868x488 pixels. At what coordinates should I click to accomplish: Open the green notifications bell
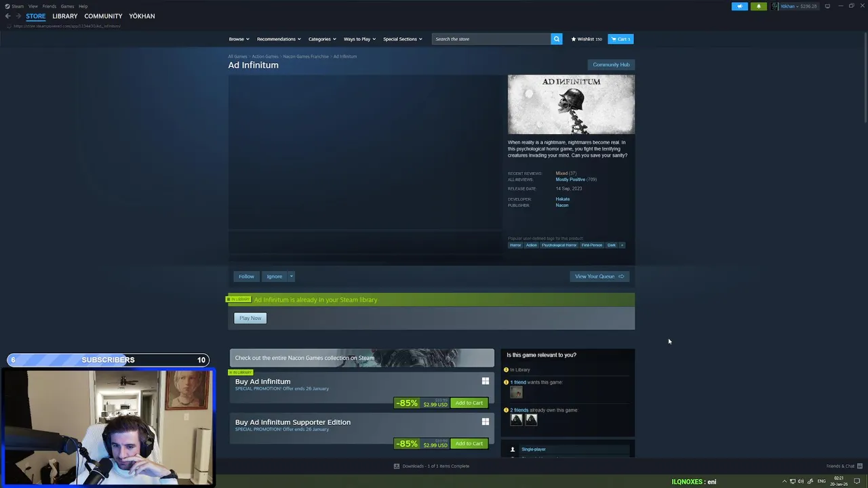pos(758,6)
